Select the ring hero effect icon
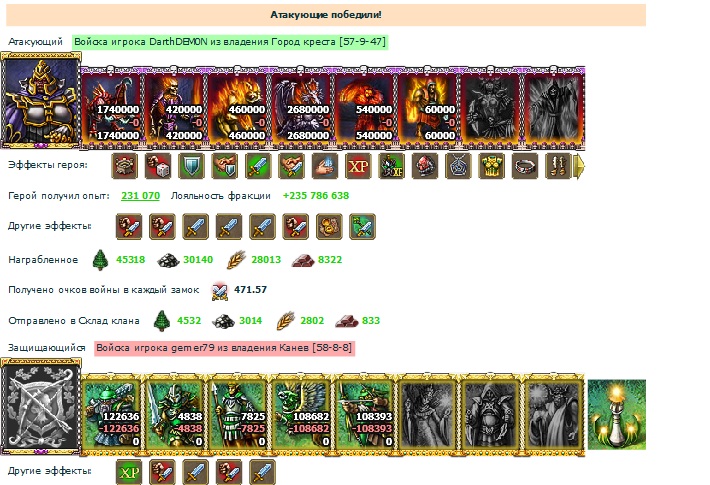The width and height of the screenshot is (710, 485). tap(525, 166)
